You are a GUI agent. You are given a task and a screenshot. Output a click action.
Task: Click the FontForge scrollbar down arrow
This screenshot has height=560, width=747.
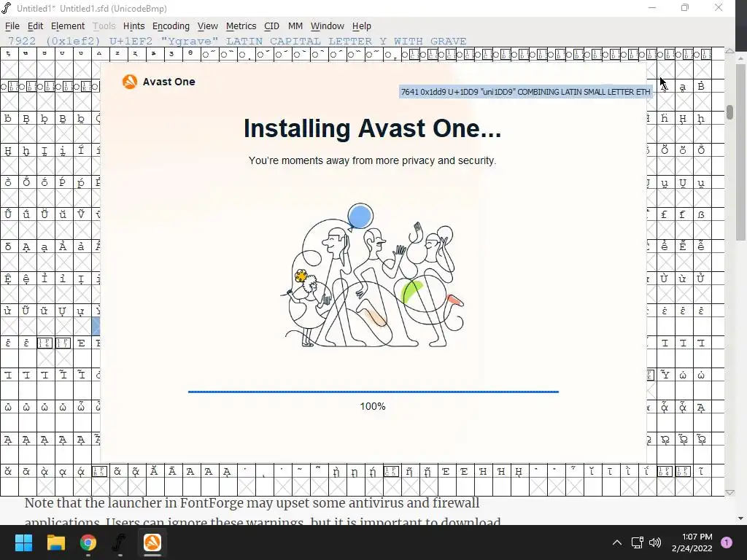729,492
